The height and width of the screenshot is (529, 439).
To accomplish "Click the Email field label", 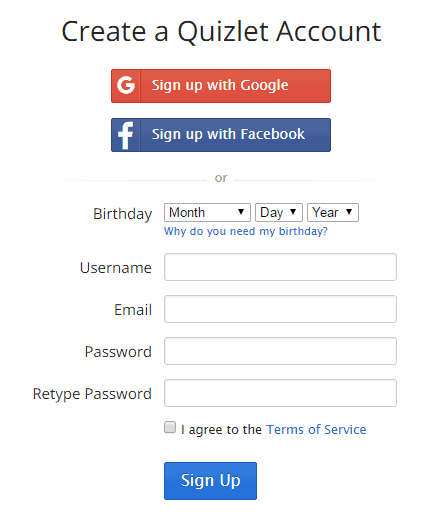I will pos(133,310).
